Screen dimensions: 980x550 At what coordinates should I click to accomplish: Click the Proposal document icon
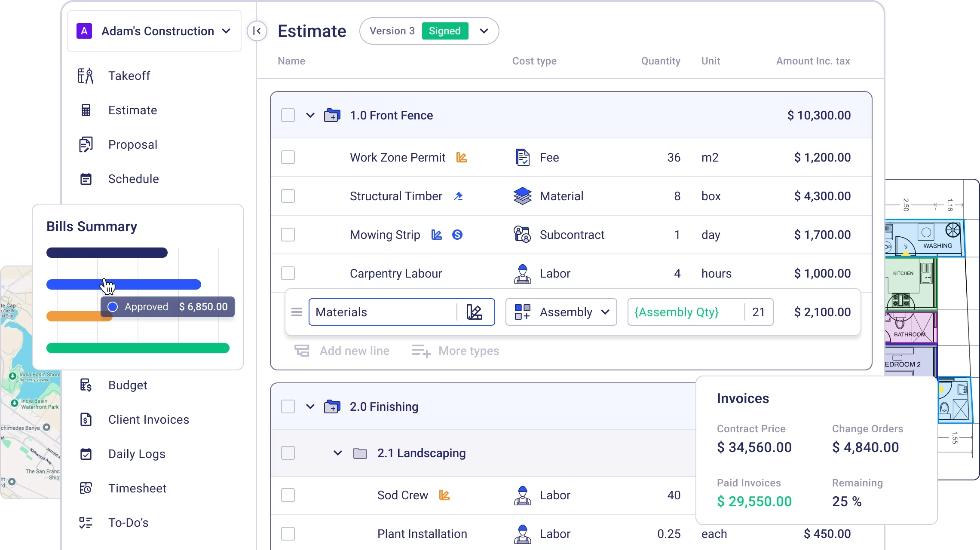[x=86, y=145]
